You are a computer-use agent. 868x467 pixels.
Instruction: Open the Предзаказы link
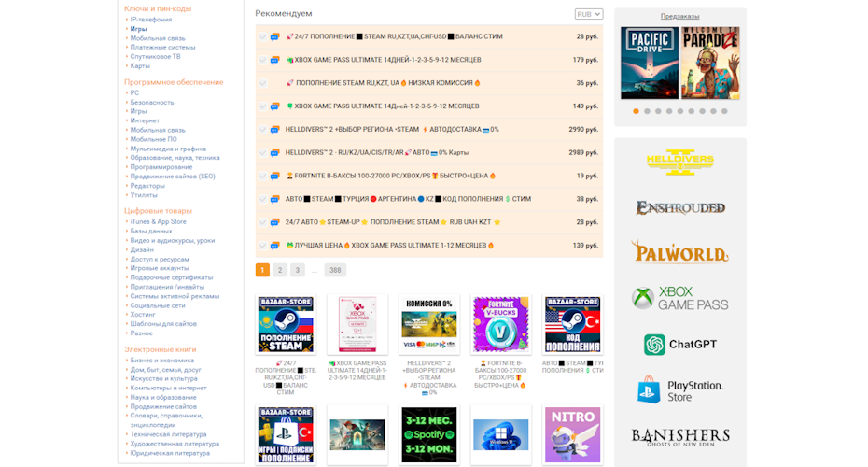click(679, 16)
